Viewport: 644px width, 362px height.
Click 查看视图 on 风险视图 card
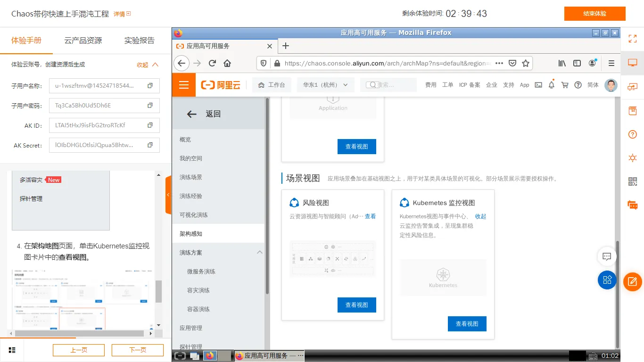click(x=356, y=305)
